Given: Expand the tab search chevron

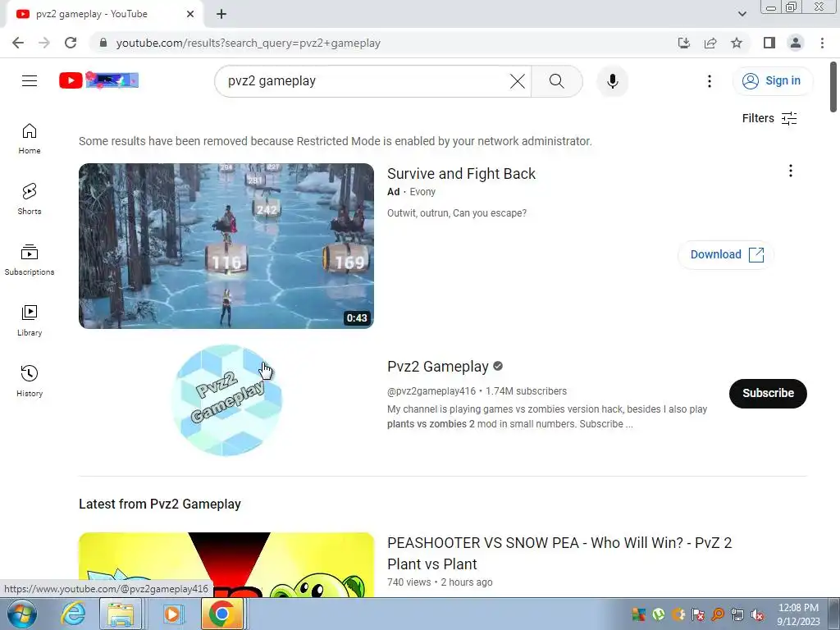Looking at the screenshot, I should coord(742,14).
